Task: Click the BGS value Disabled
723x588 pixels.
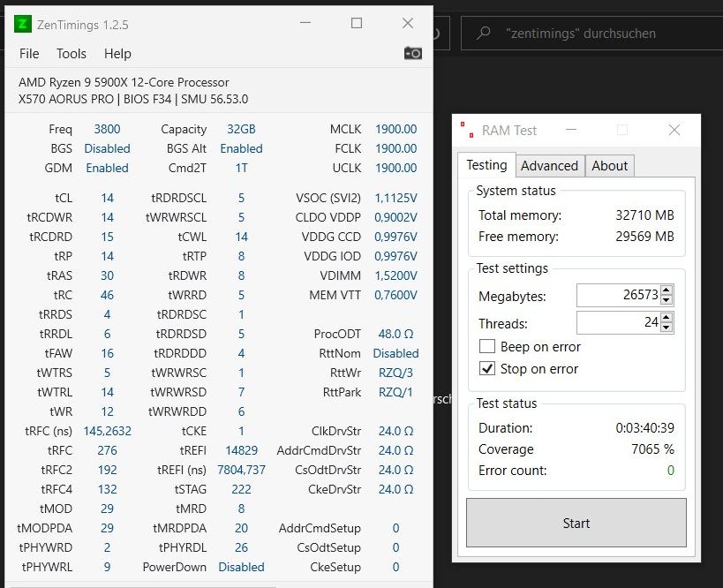Action: click(107, 148)
